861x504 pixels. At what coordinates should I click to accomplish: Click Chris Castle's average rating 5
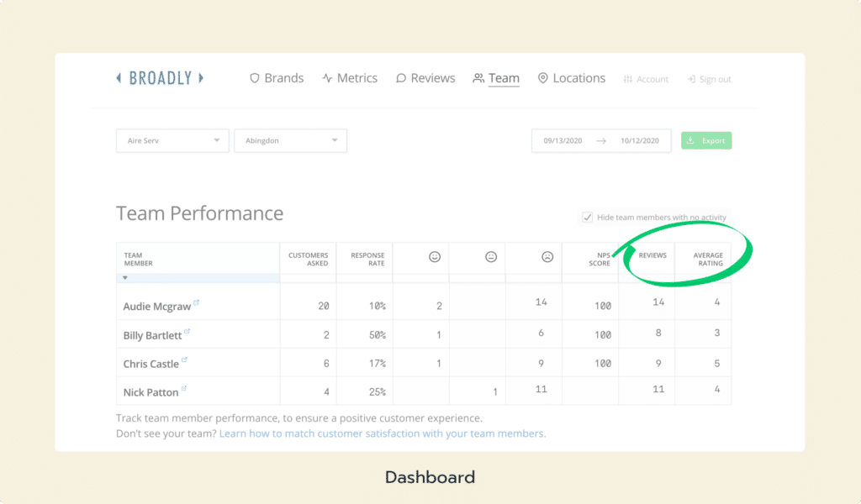coord(716,363)
